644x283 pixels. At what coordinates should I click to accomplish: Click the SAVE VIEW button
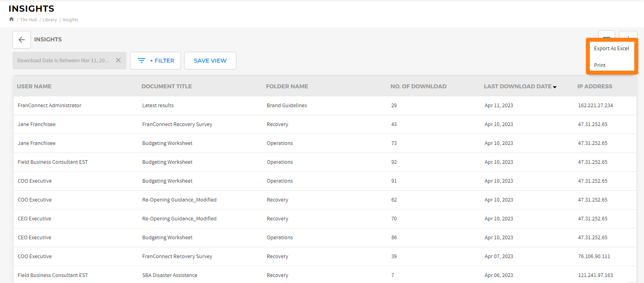click(x=210, y=61)
